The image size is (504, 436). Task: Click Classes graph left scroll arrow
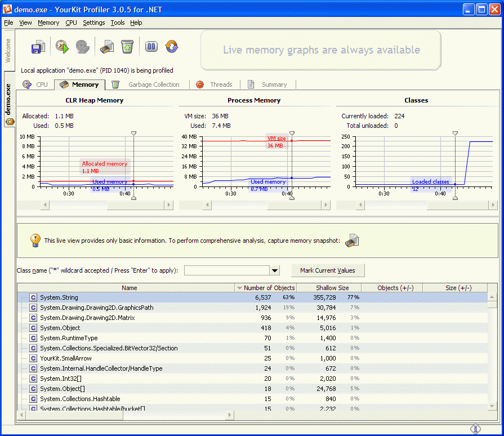[360, 205]
